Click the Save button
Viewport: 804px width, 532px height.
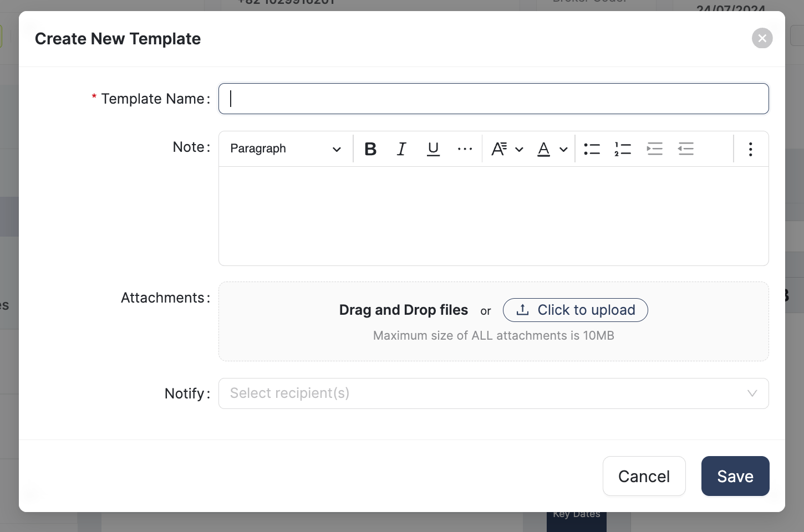click(735, 476)
